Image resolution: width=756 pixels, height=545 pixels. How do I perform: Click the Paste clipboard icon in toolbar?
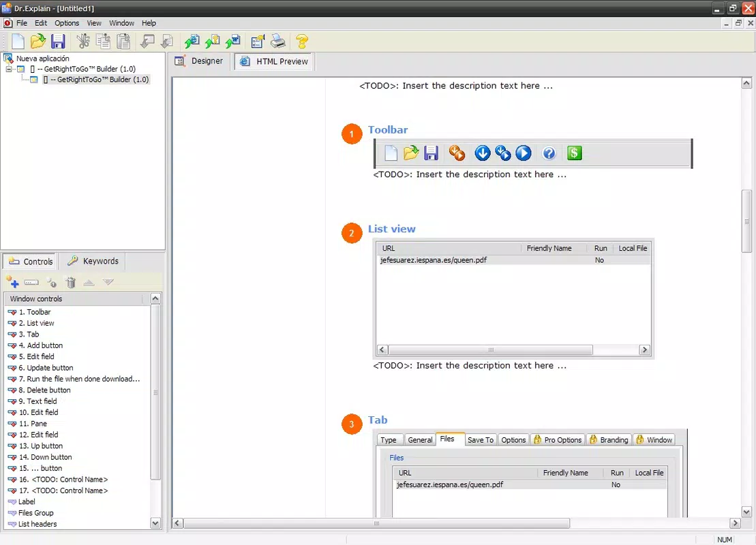point(123,42)
